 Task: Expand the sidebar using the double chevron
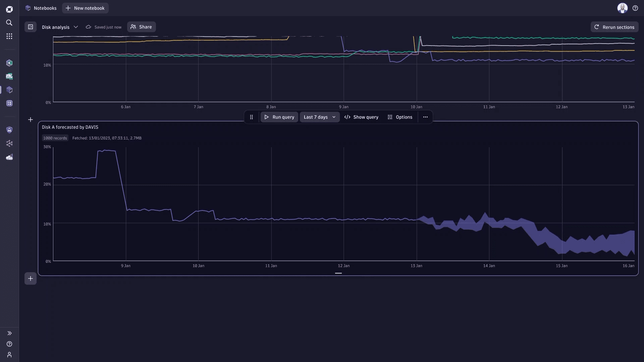9,333
